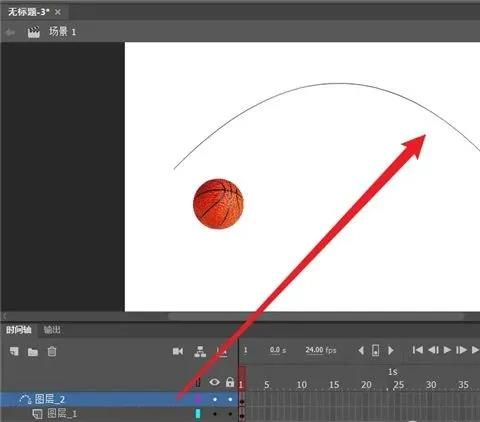Click frame 30 on timeline ruler

[x=431, y=385]
